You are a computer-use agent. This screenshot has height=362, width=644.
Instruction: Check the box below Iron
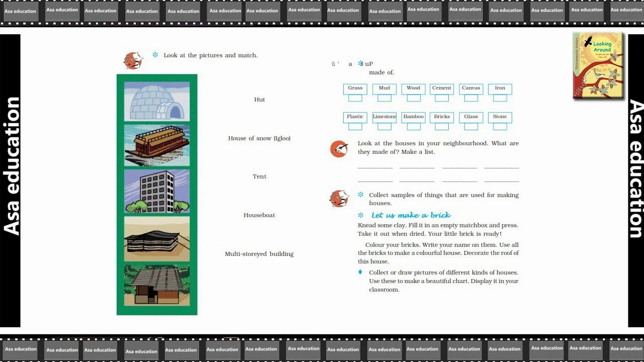tap(500, 98)
